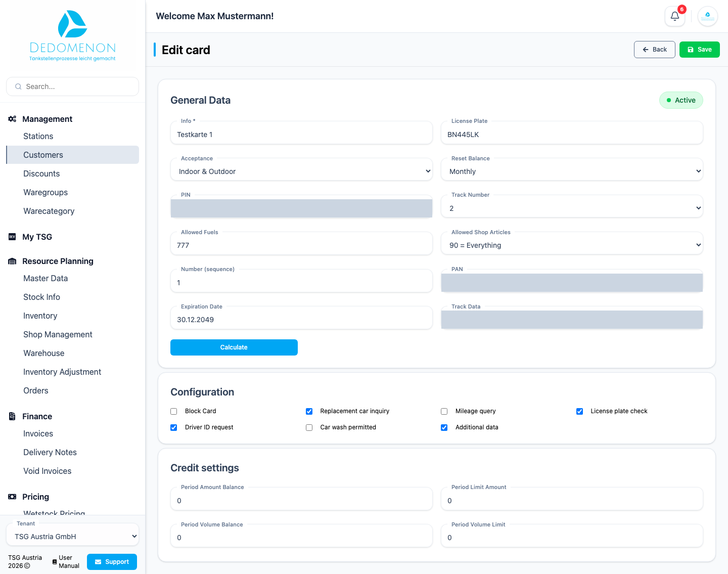Click the Active status badge
Screen dimensions: 728x574
click(x=681, y=100)
